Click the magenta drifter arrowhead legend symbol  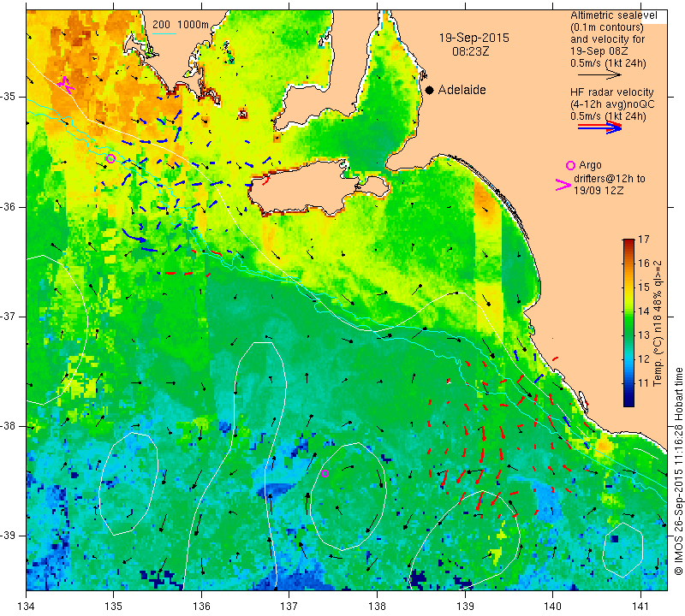pos(563,185)
